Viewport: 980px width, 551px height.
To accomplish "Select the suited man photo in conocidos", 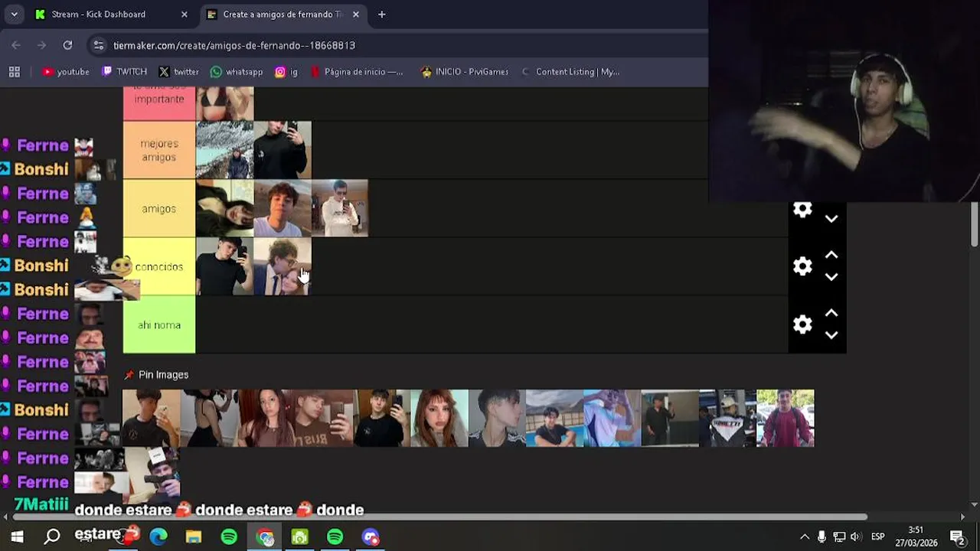I will point(283,266).
